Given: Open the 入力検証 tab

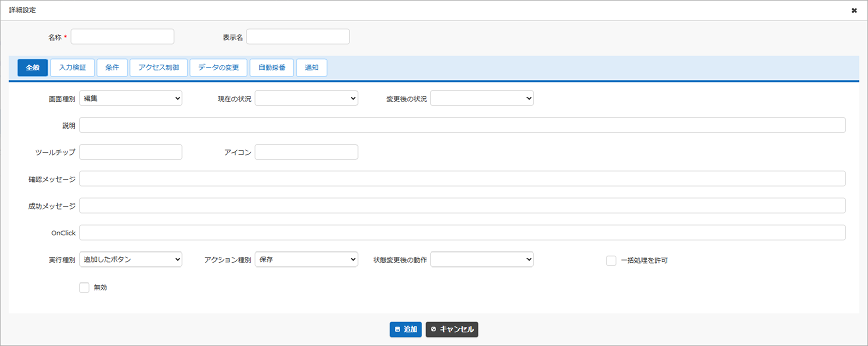Looking at the screenshot, I should pyautogui.click(x=72, y=68).
